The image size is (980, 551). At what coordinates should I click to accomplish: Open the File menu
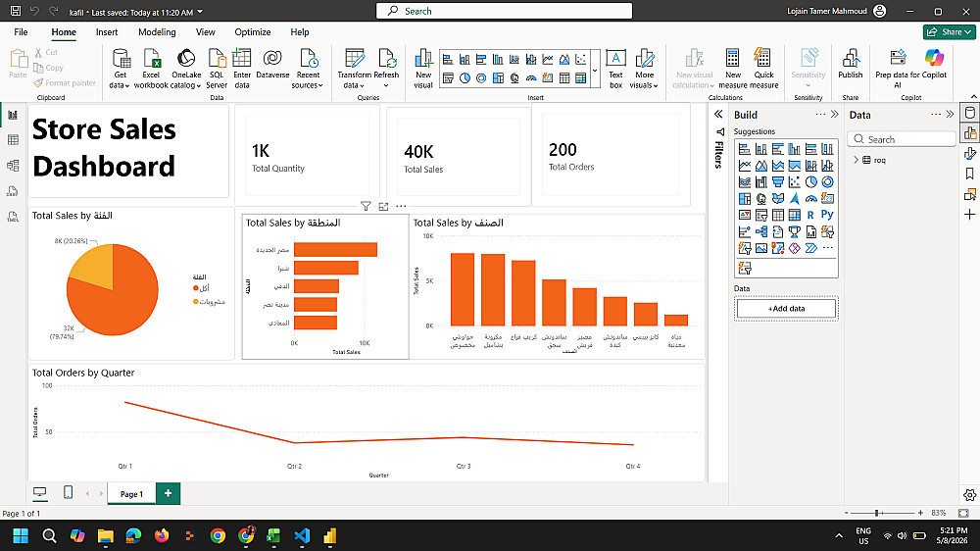21,32
